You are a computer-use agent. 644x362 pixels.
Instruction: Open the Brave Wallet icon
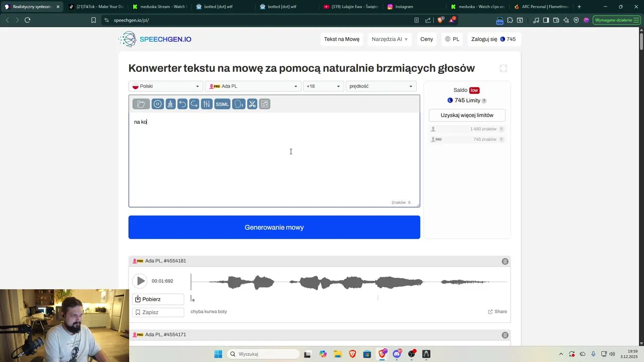tap(556, 20)
